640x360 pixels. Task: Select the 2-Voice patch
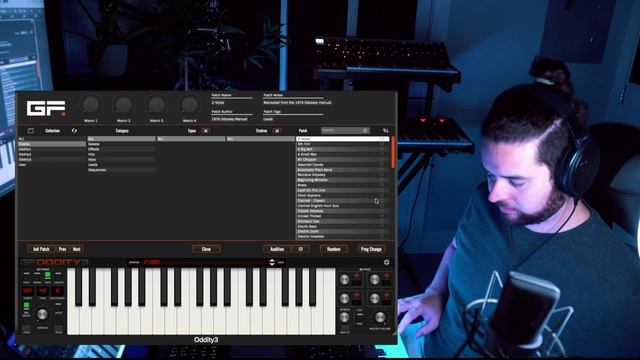click(342, 139)
